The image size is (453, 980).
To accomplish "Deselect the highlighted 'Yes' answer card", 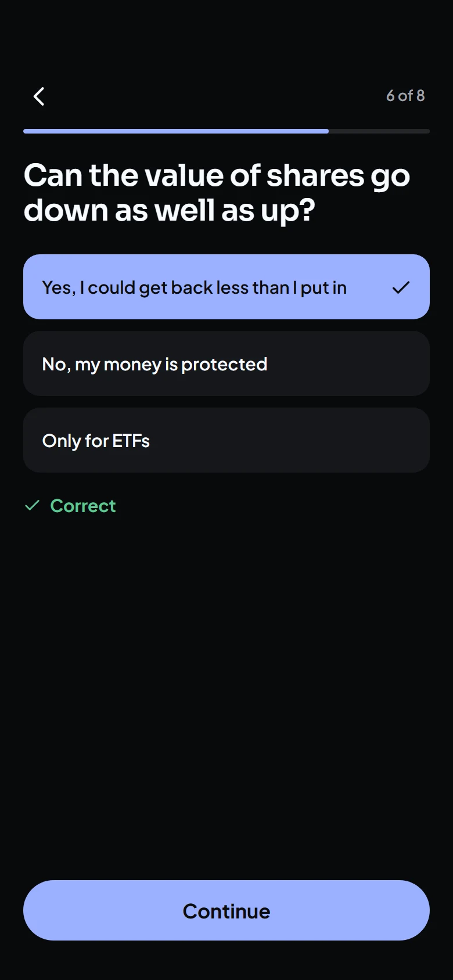I will [227, 287].
